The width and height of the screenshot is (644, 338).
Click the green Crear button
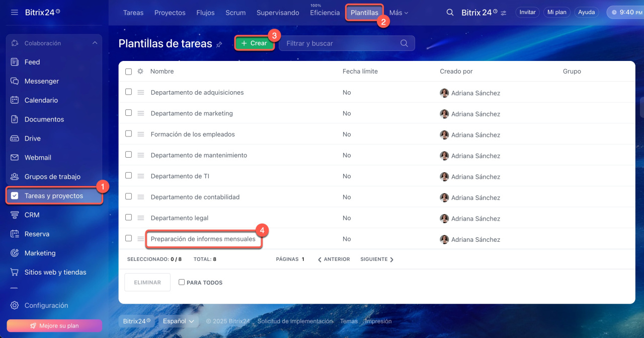[255, 43]
